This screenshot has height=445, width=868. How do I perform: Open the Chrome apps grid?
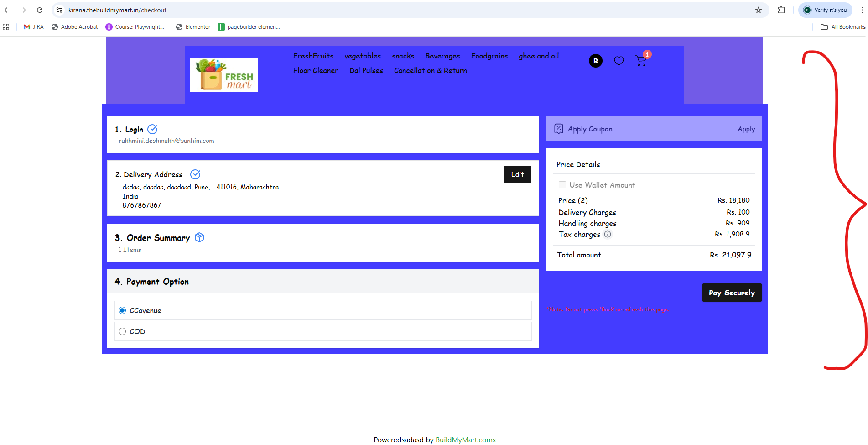(x=6, y=27)
